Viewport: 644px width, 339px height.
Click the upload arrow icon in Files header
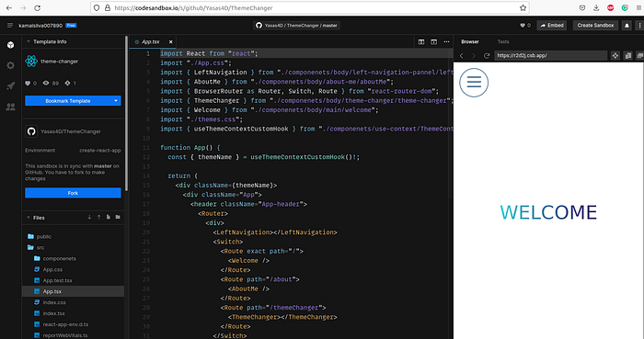click(99, 217)
